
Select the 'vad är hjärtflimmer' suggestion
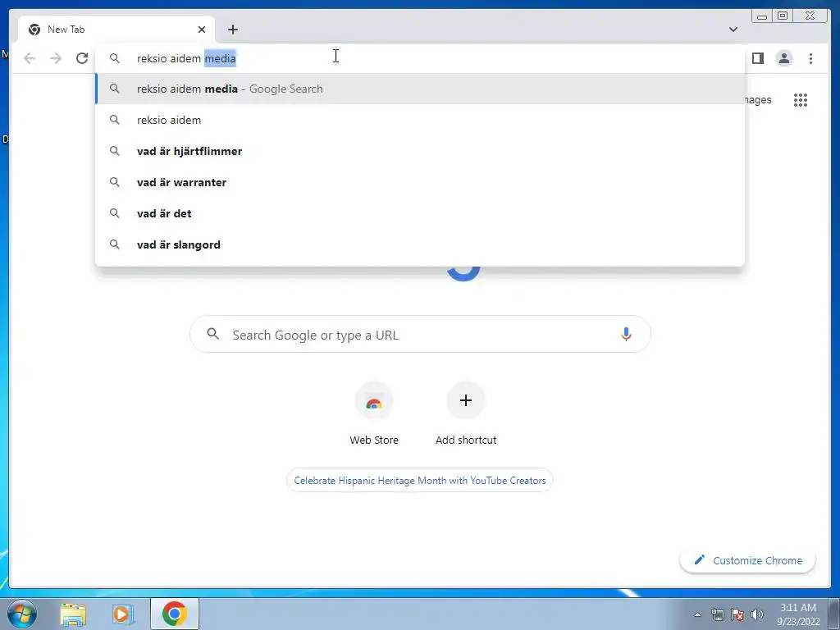coord(420,151)
